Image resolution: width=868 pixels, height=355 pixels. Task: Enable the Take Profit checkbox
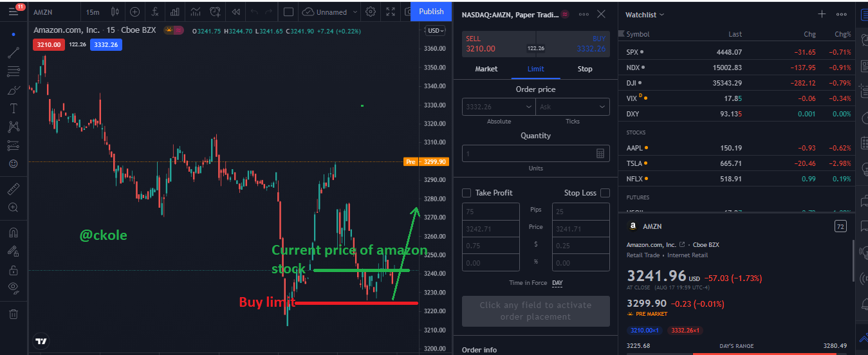466,193
